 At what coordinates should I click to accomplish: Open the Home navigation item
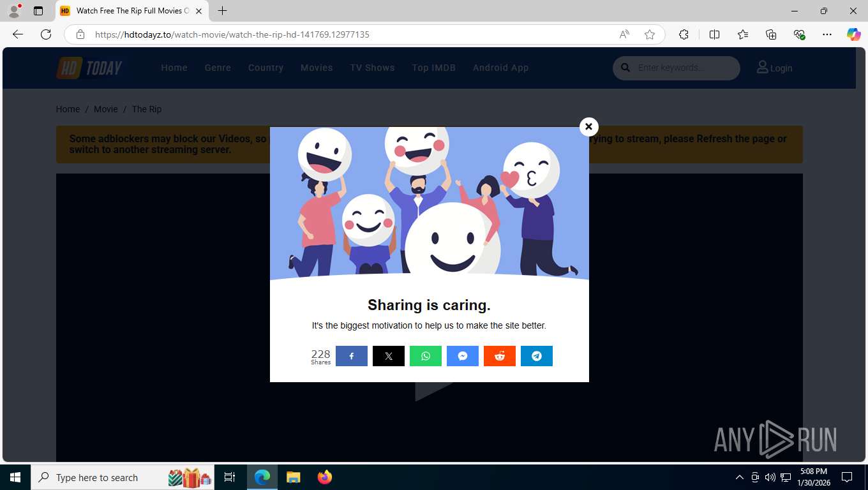pos(174,68)
